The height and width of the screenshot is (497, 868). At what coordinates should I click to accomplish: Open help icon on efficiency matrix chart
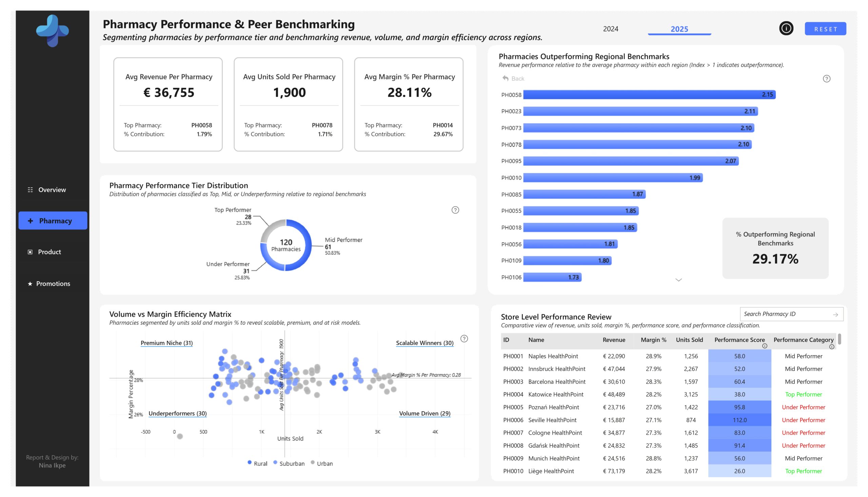coord(463,338)
